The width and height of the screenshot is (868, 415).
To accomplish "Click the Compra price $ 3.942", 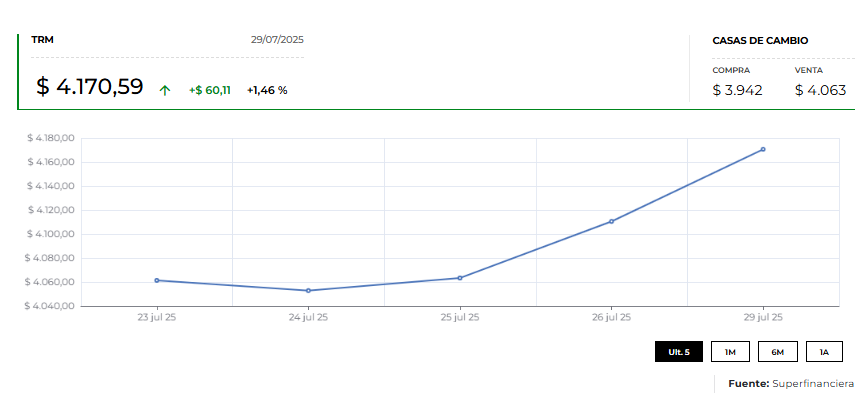I will 737,90.
